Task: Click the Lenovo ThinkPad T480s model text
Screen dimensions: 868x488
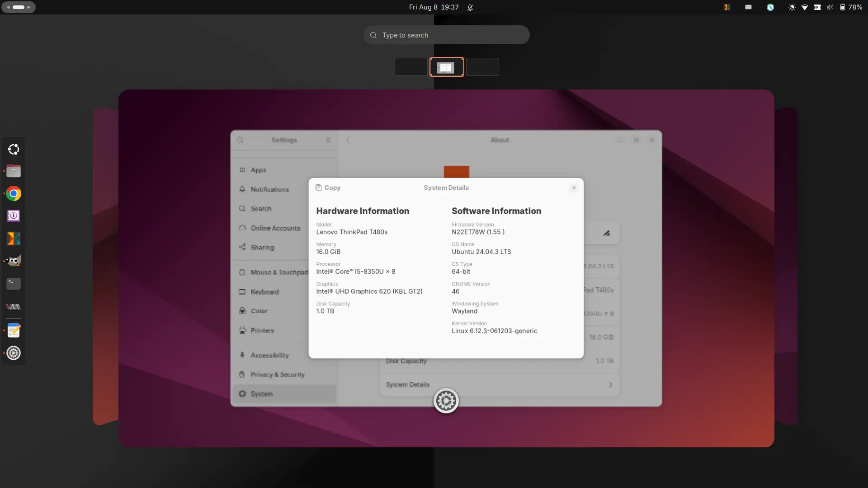Action: point(352,232)
